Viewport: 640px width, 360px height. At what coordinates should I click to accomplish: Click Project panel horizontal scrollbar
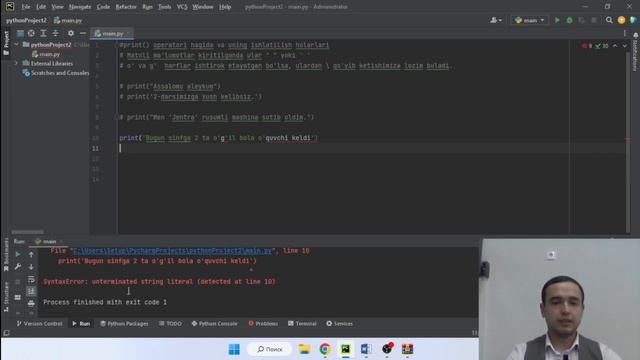[27, 232]
